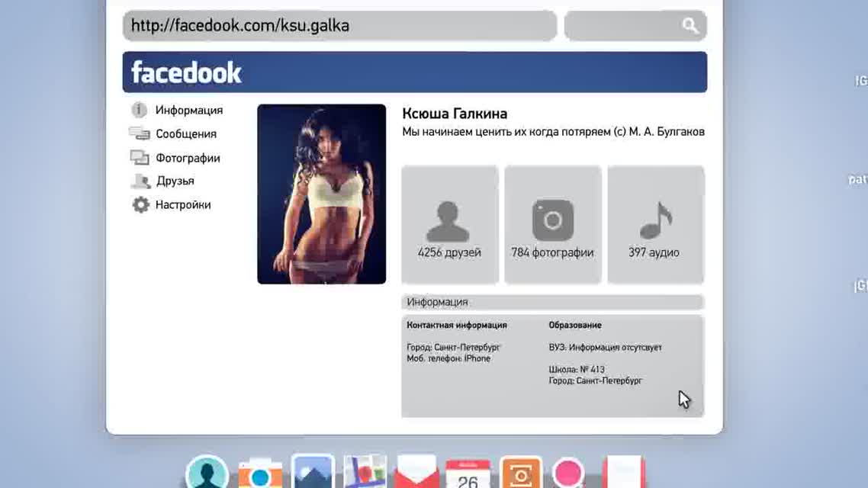Click the Сообщения messages icon
The height and width of the screenshot is (488, 868).
coord(140,133)
